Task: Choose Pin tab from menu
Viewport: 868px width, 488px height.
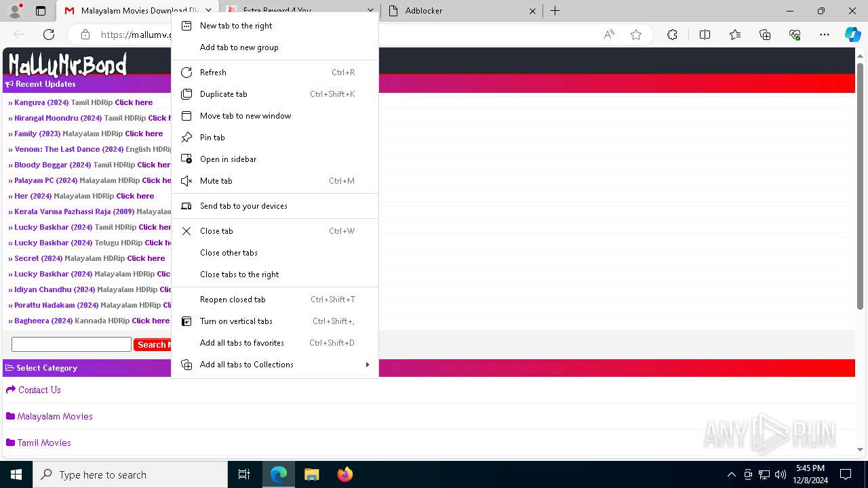Action: (275, 138)
